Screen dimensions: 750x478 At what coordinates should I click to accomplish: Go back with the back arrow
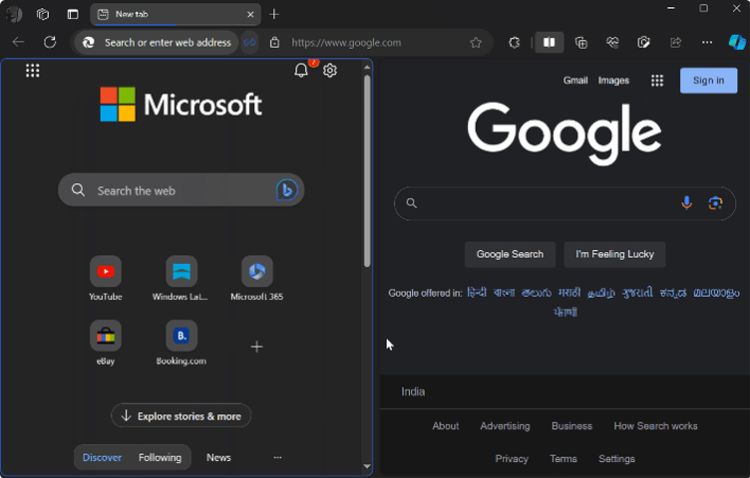click(x=18, y=42)
